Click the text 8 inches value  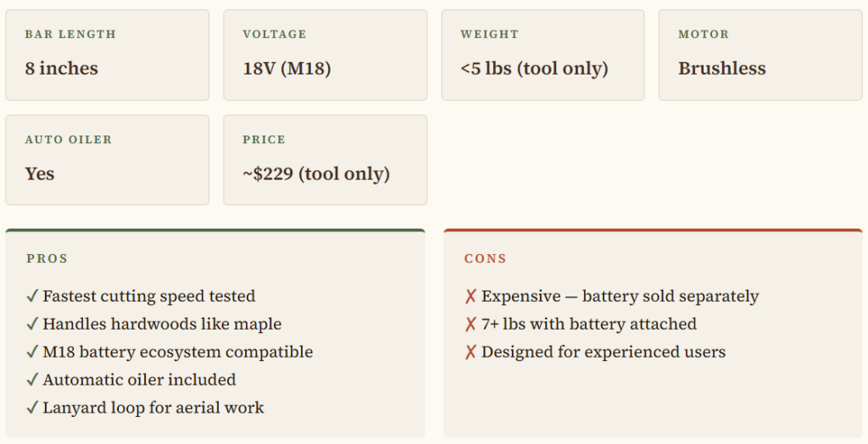coord(61,69)
